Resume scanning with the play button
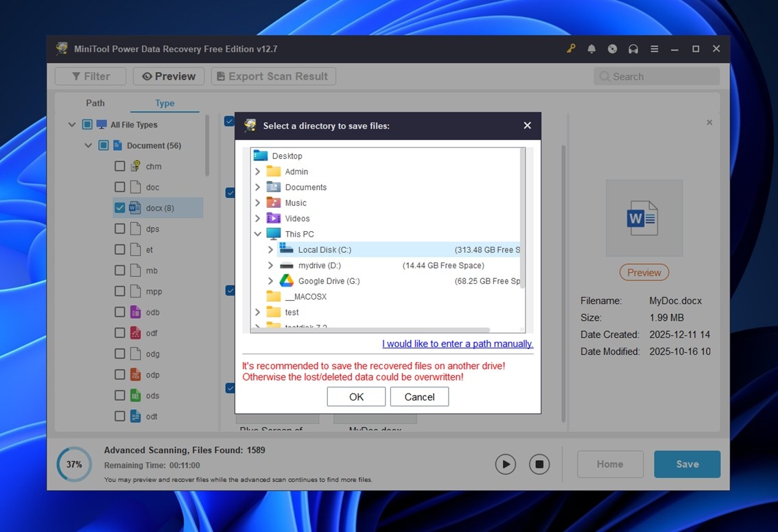This screenshot has height=532, width=778. tap(506, 464)
